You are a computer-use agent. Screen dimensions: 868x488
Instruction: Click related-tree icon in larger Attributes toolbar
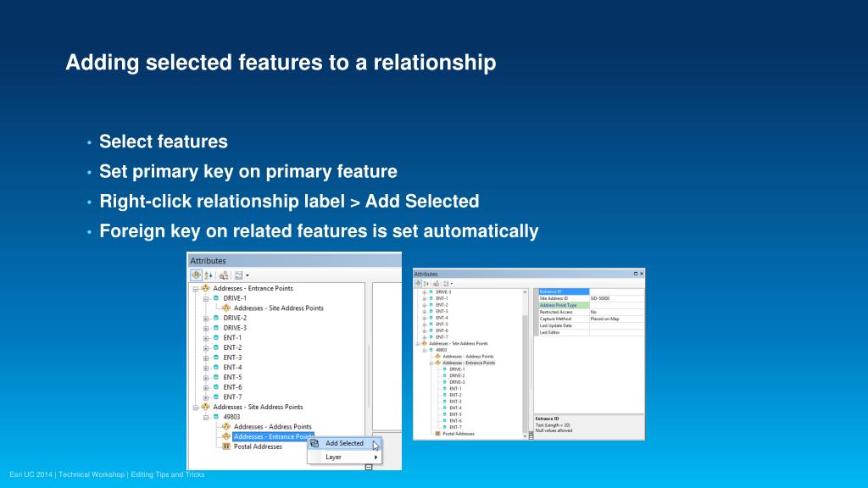coord(224,275)
